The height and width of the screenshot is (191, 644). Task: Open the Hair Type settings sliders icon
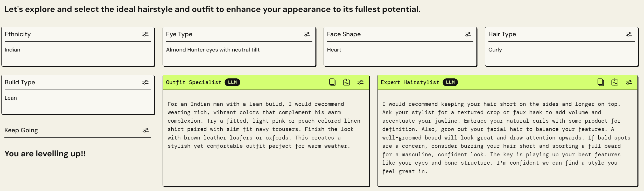click(629, 34)
